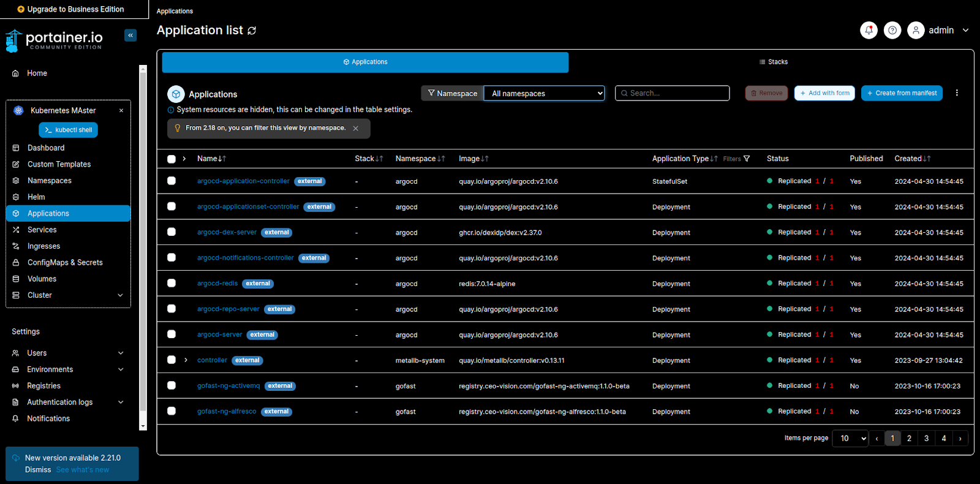Select the gofast-ng-alfresco row checkbox
The height and width of the screenshot is (484, 980).
171,411
